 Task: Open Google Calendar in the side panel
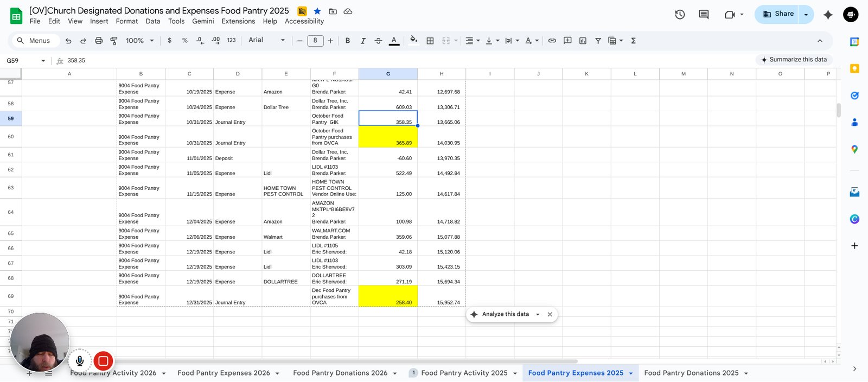[x=854, y=42]
